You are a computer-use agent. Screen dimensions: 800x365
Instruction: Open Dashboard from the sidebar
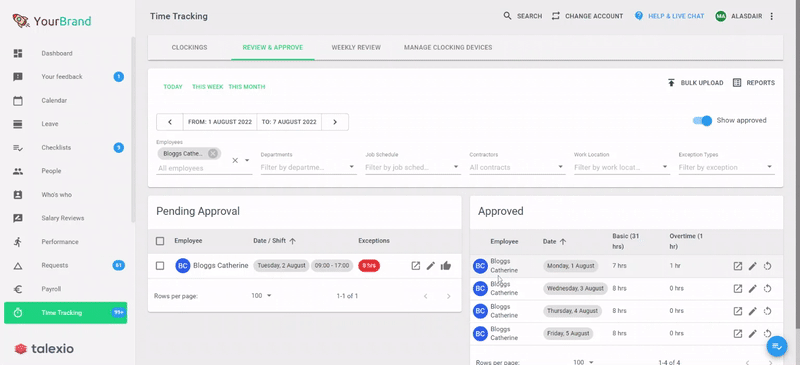click(57, 53)
